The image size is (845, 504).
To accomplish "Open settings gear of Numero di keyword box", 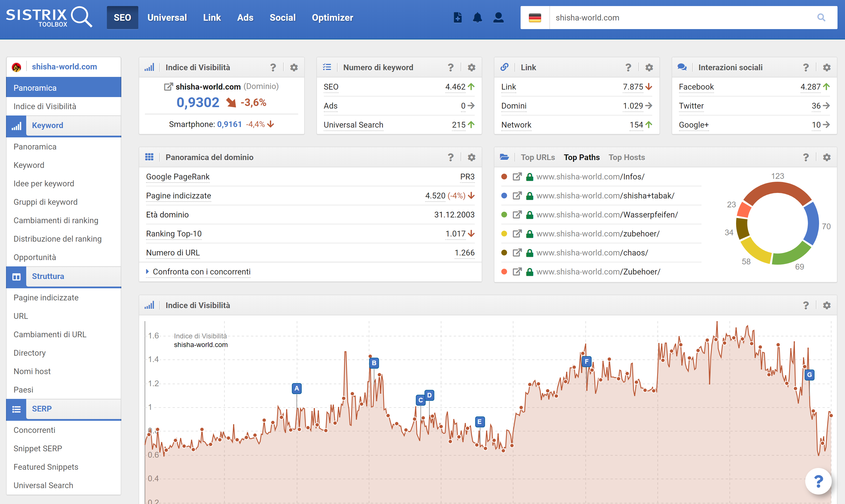I will click(x=471, y=68).
